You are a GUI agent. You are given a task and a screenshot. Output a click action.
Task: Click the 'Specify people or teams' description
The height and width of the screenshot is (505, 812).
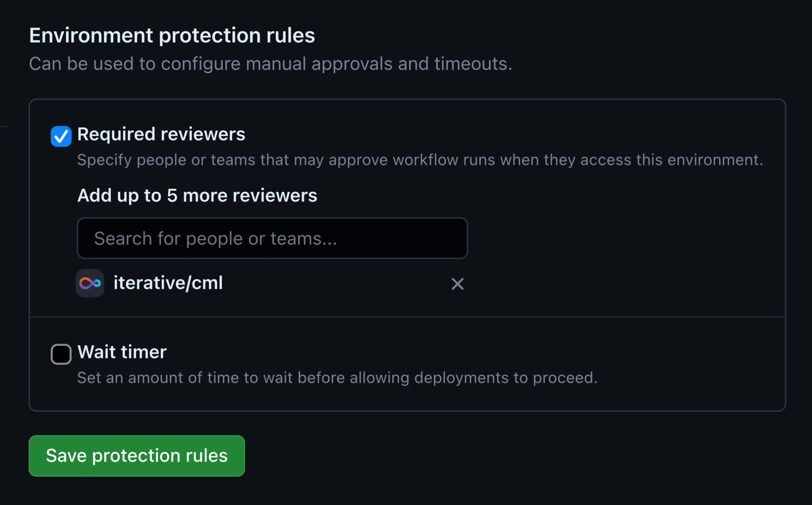click(x=420, y=160)
